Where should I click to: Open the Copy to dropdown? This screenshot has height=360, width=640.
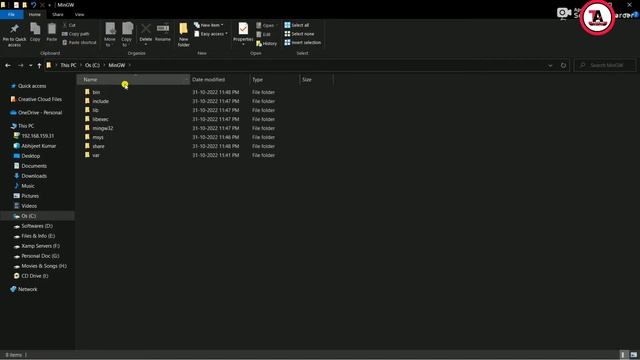127,34
